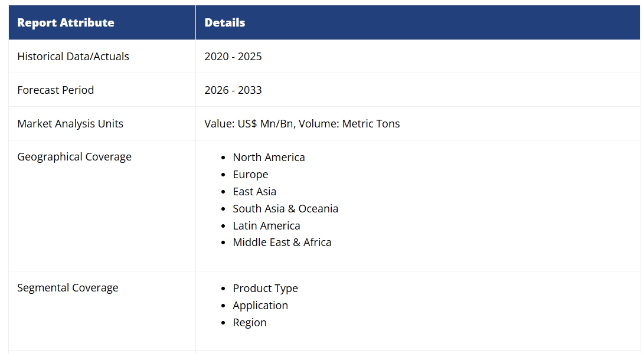
Task: Click the Report Attribute column header
Action: coord(66,23)
